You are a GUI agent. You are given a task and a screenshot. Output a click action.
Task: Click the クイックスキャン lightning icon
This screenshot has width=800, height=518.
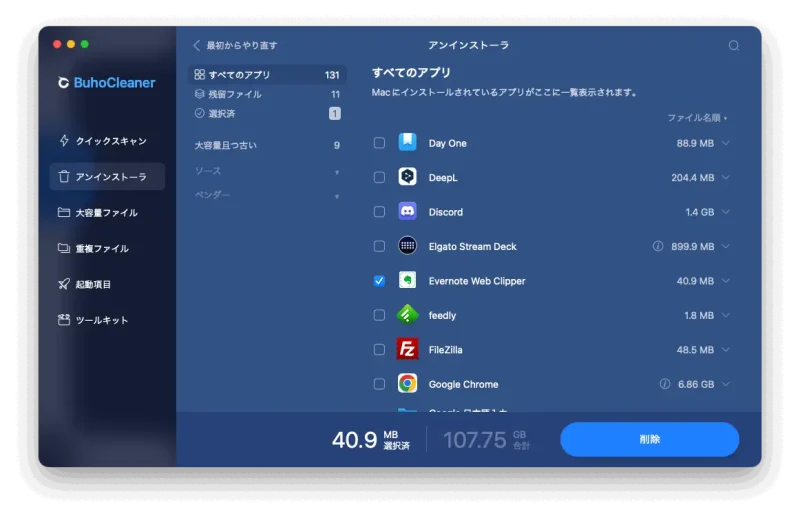(64, 141)
